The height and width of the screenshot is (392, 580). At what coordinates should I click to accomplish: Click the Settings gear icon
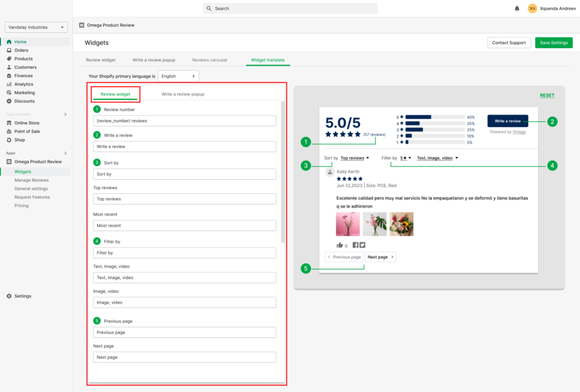point(9,296)
